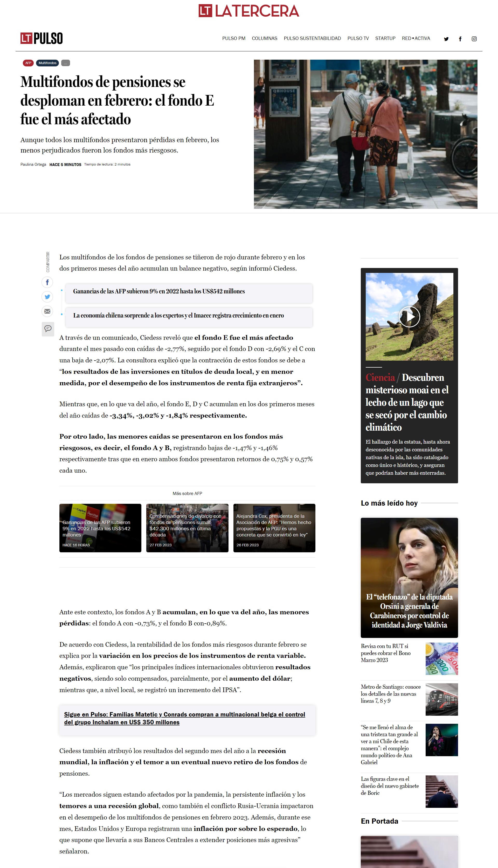Open Metro de Santiago nuevas líneas link
This screenshot has width=498, height=868.
[x=391, y=694]
